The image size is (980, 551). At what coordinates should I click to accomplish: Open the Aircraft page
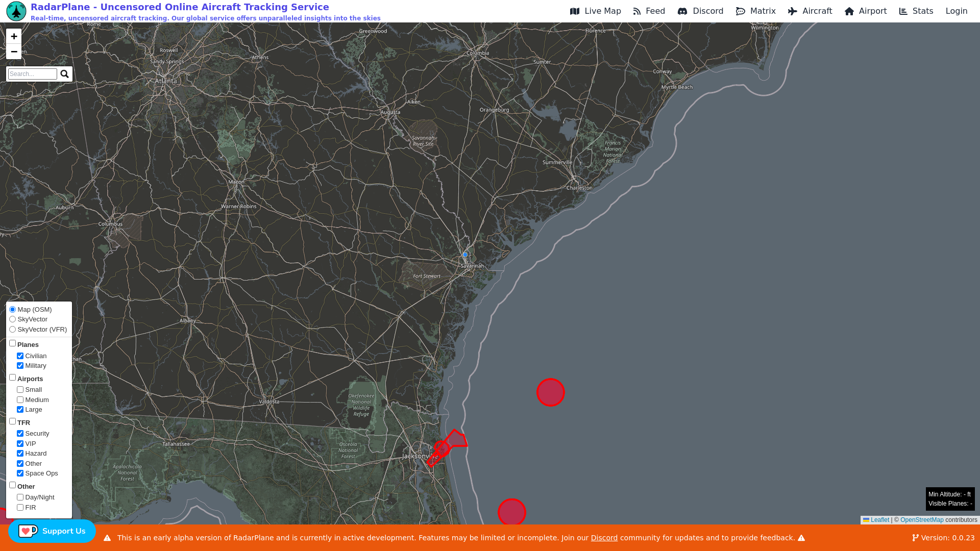coord(810,11)
